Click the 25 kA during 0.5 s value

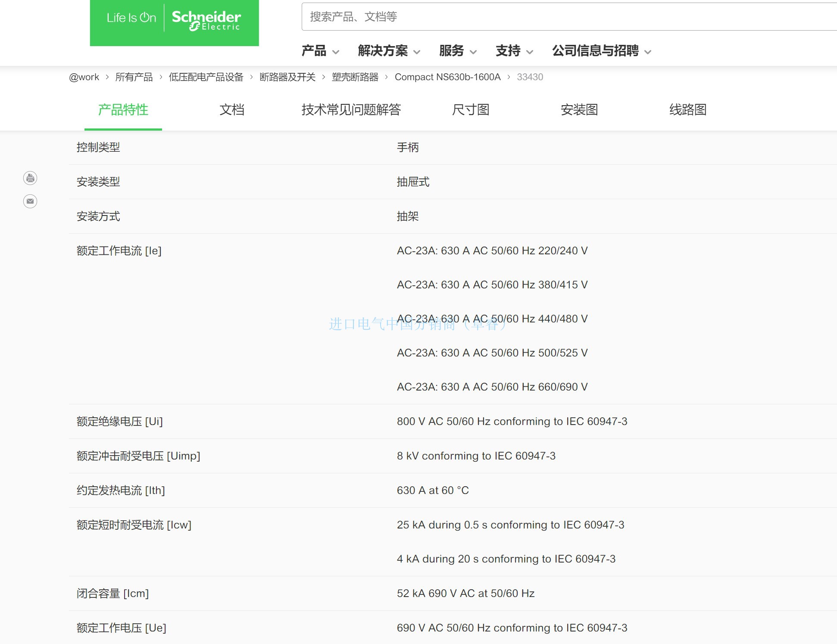point(511,525)
